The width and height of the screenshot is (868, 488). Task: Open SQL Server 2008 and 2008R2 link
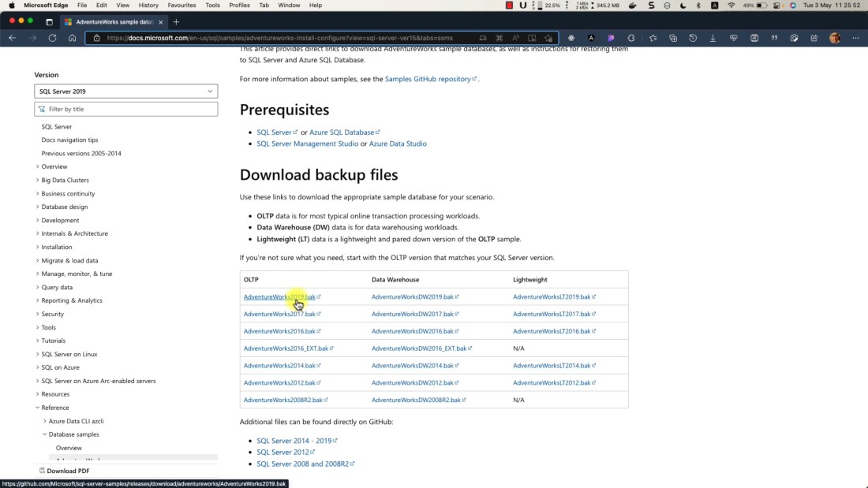[303, 464]
